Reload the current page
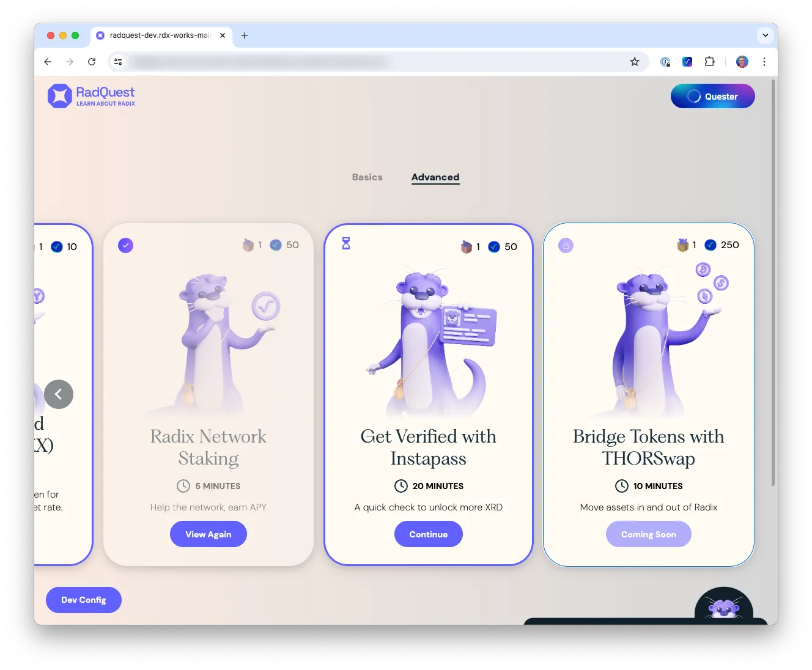 [x=92, y=62]
